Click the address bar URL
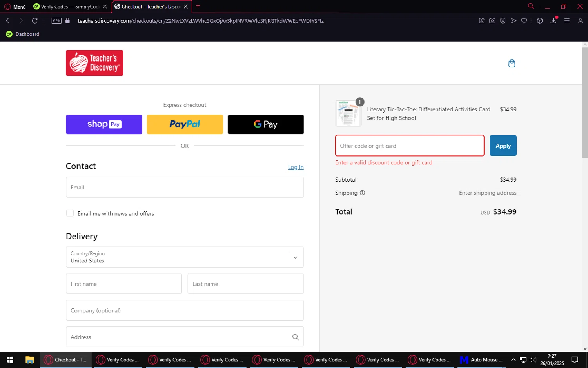Image resolution: width=588 pixels, height=368 pixels. pos(201,21)
